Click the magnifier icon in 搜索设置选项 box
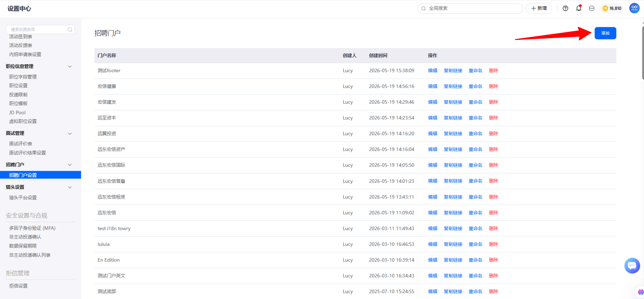This screenshot has height=299, width=644. [x=70, y=29]
